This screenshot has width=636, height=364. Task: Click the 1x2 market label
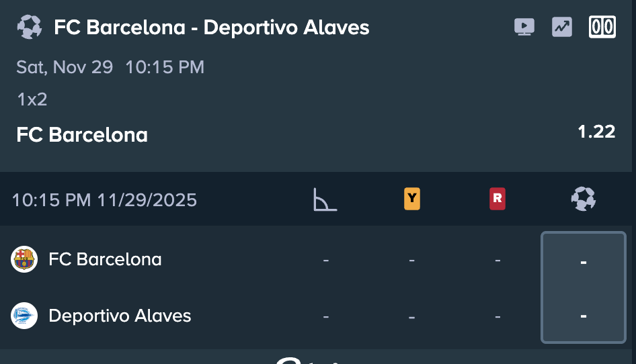(32, 100)
